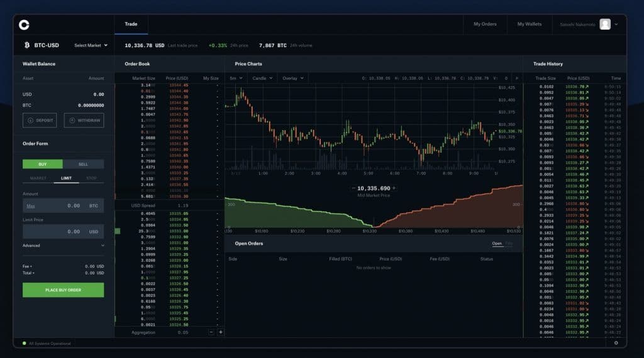Open settings via bottom-right gear icon
This screenshot has width=644, height=358.
pos(616,343)
